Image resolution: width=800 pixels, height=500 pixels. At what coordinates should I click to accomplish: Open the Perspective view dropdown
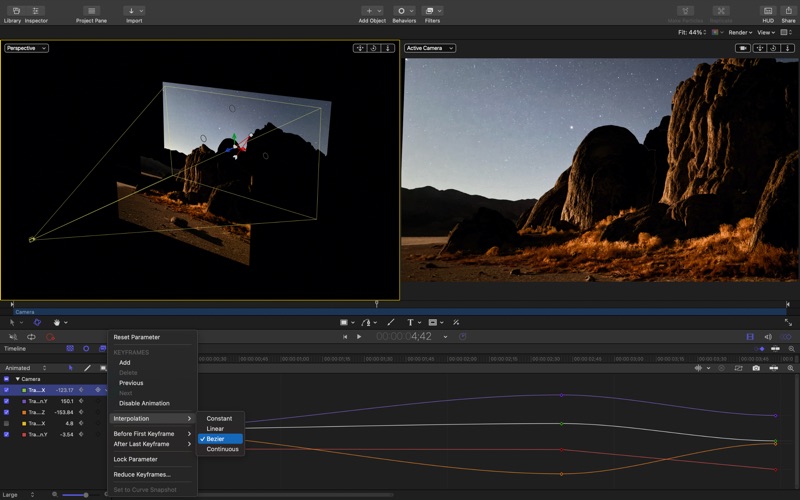26,48
